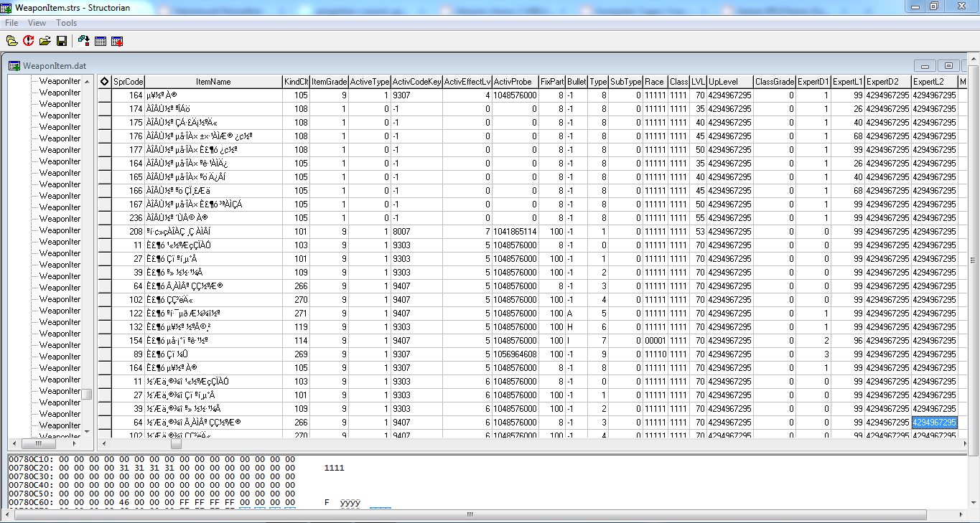Click the 1111 ASCII text in hex pane

click(334, 468)
